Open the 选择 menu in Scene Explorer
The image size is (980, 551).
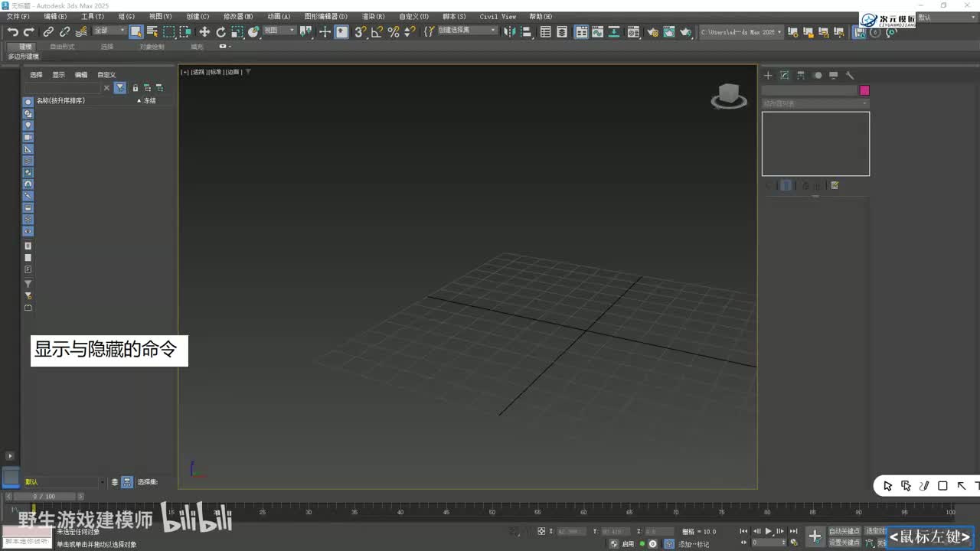pos(36,75)
